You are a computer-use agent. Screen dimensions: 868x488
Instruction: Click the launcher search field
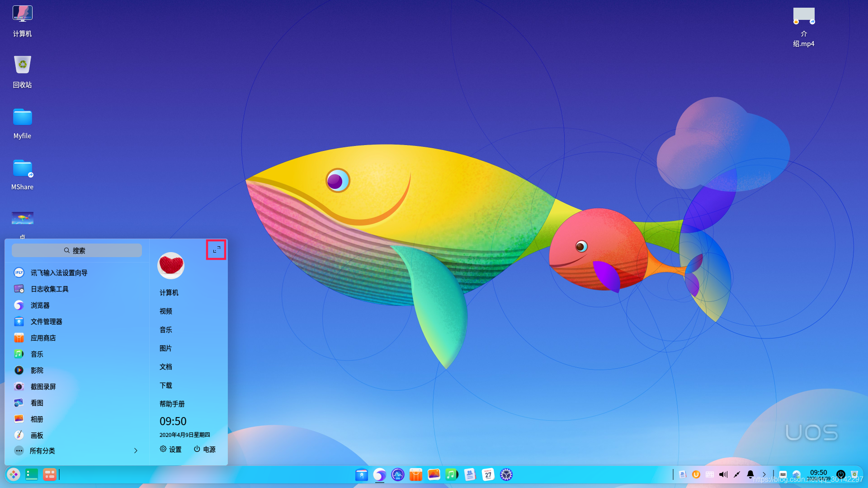(76, 250)
